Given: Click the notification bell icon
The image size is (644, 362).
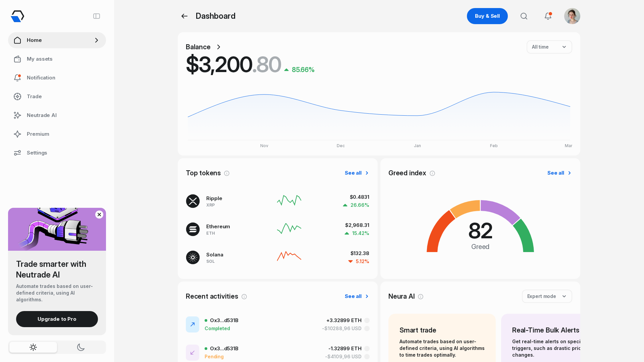Looking at the screenshot, I should (548, 16).
